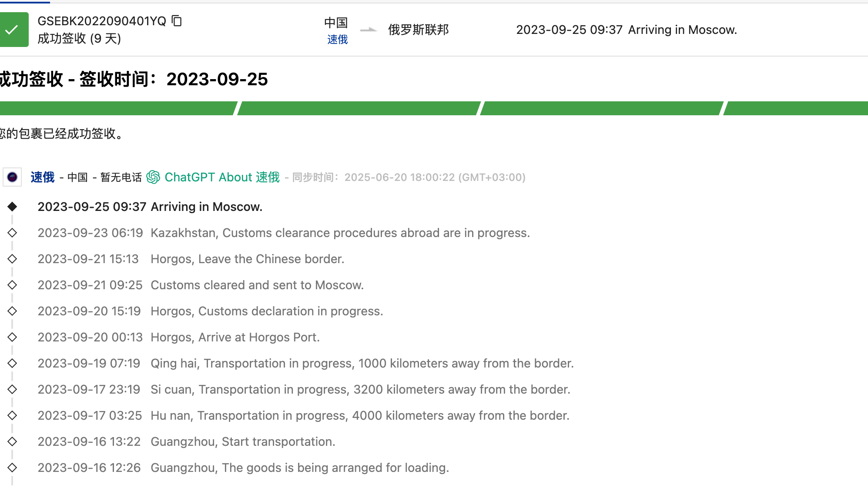Screen dimensions: 868x488
Task: Click the marker for Leave the Chinese border
Action: pos(12,259)
